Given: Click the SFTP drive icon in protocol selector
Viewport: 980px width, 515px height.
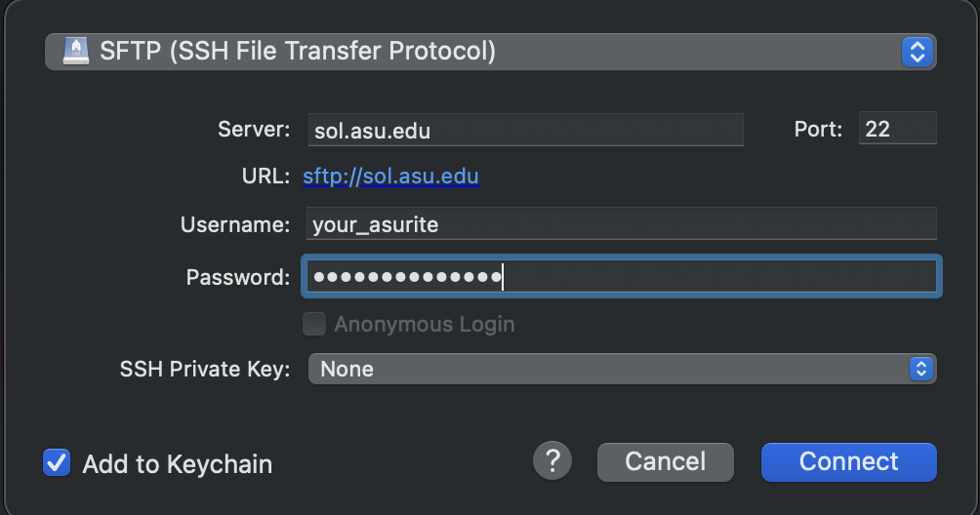Looking at the screenshot, I should click(76, 51).
